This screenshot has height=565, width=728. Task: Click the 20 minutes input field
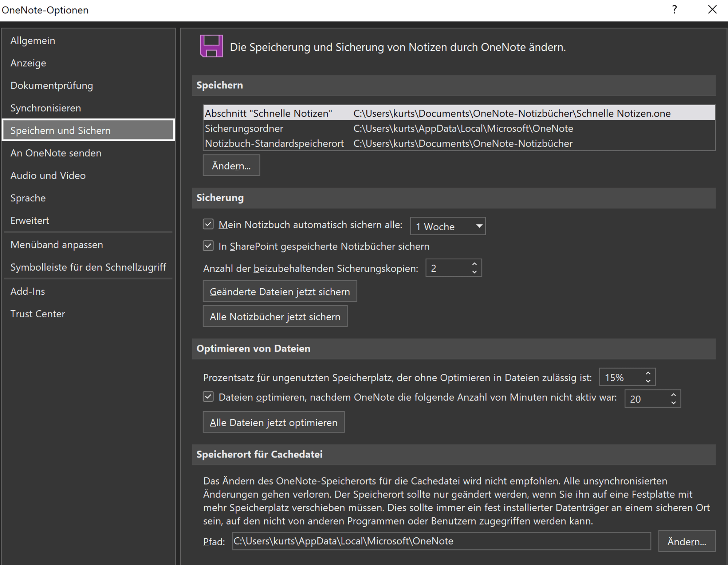click(x=646, y=399)
